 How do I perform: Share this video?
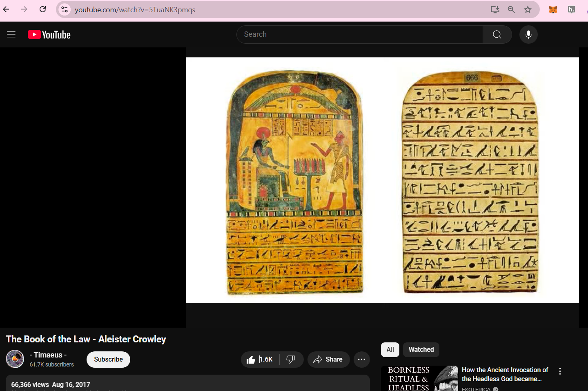(x=328, y=360)
